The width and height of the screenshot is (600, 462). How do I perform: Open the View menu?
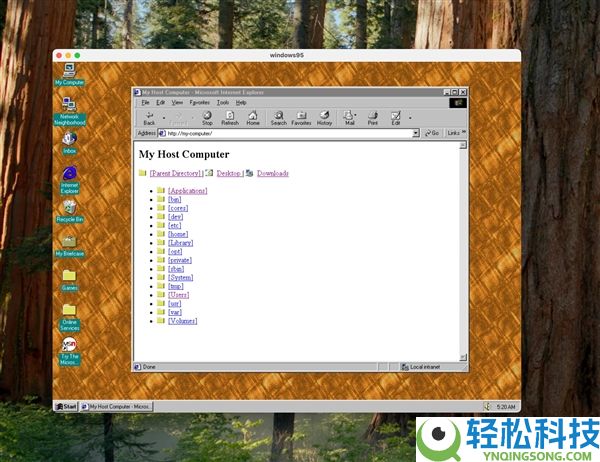pos(177,102)
